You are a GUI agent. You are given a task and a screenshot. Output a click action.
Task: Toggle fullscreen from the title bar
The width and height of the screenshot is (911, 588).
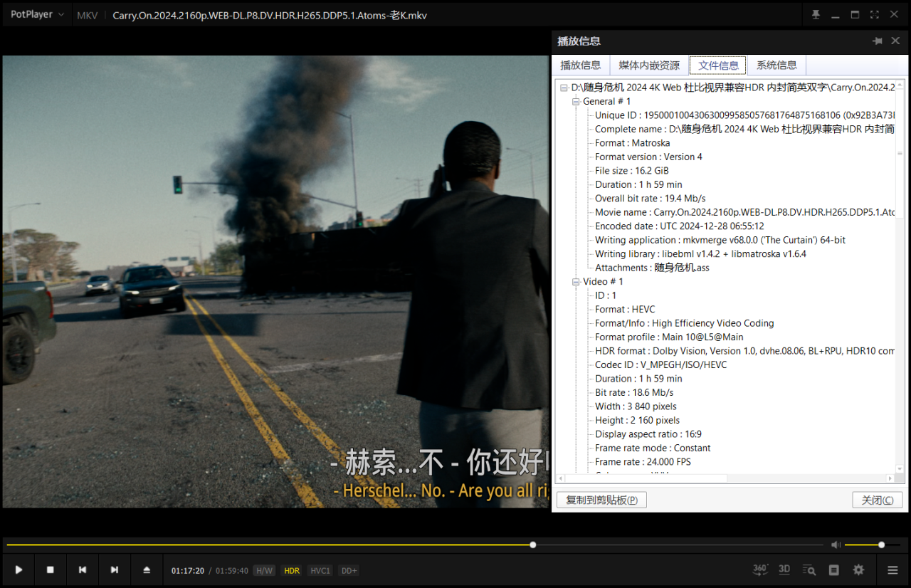(x=874, y=15)
